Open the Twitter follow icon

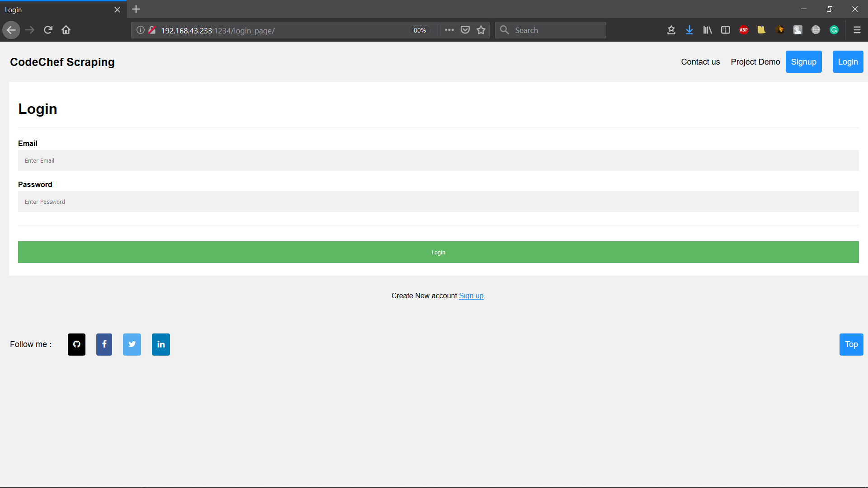click(x=132, y=344)
